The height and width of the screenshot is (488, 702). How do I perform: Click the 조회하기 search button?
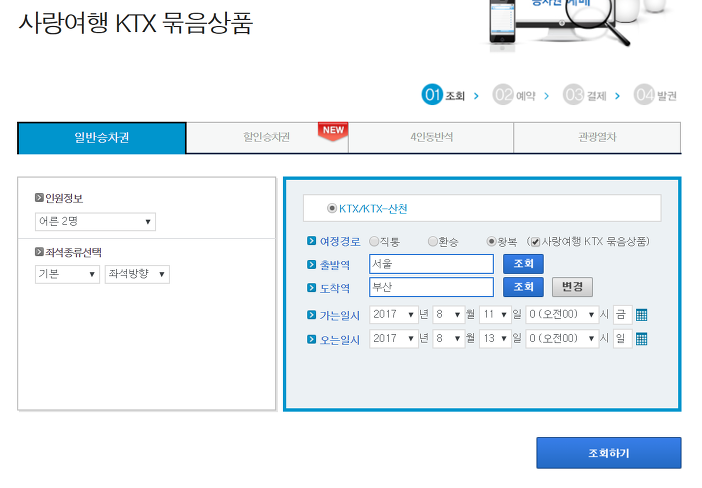tap(609, 453)
